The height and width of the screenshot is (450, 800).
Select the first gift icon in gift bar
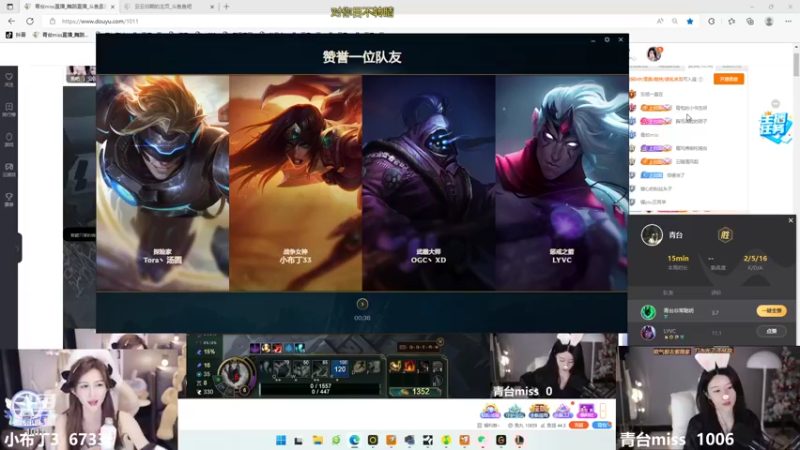490,410
